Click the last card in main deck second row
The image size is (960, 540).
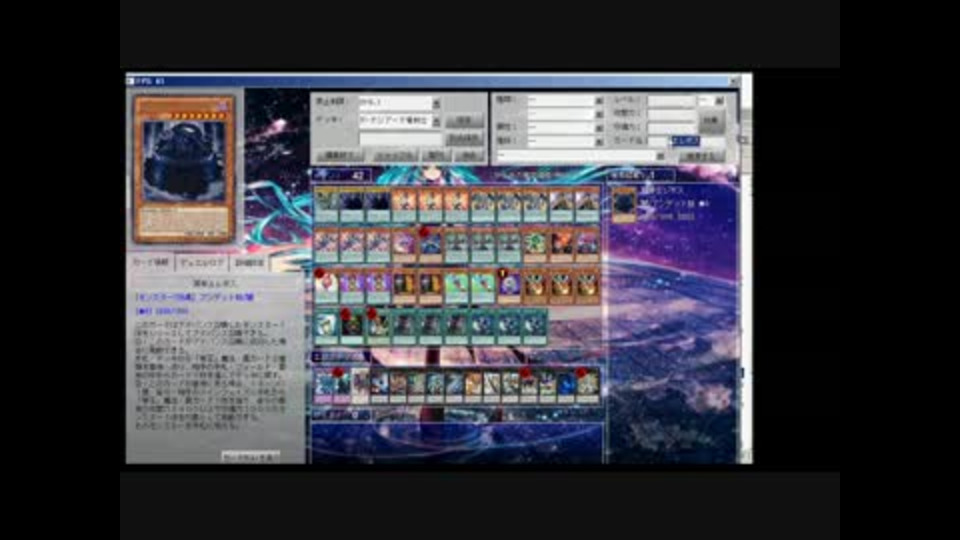tap(587, 246)
